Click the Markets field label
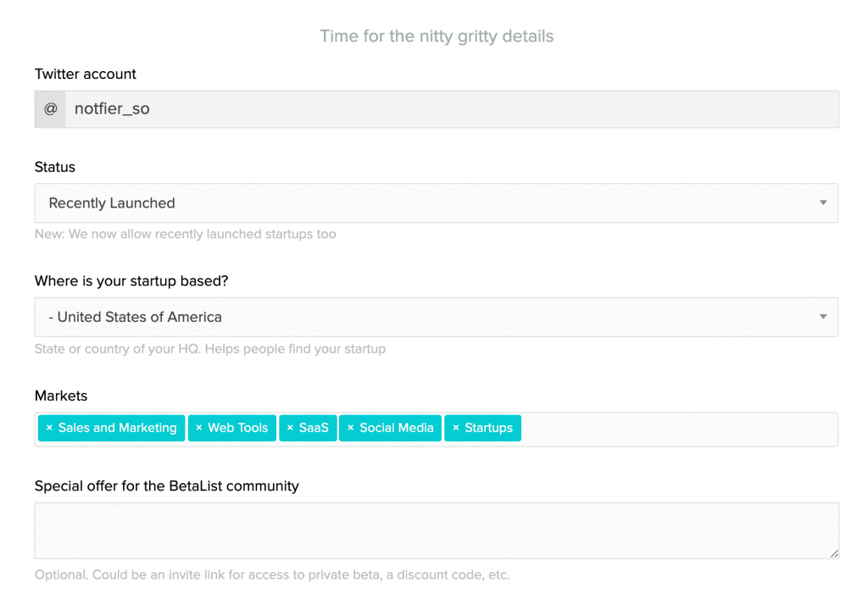The width and height of the screenshot is (868, 599). point(61,396)
